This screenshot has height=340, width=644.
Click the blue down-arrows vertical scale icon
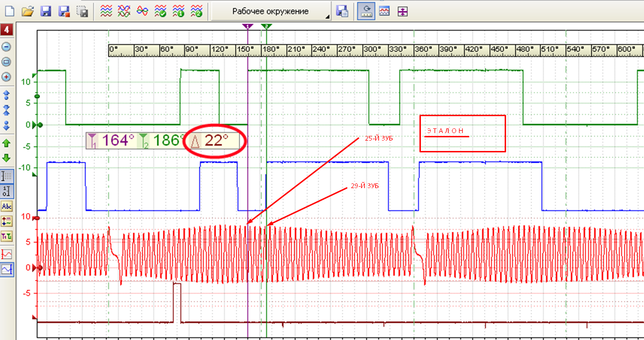(7, 126)
